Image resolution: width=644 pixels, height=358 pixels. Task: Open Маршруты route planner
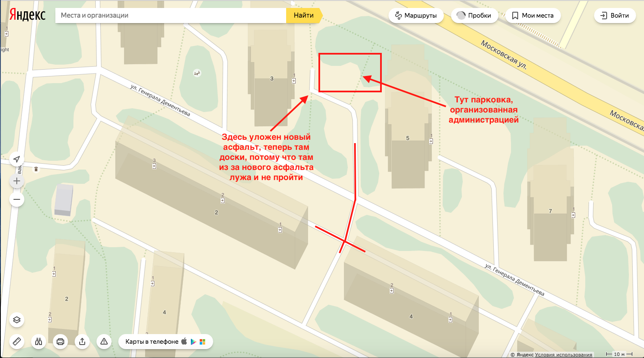click(416, 16)
